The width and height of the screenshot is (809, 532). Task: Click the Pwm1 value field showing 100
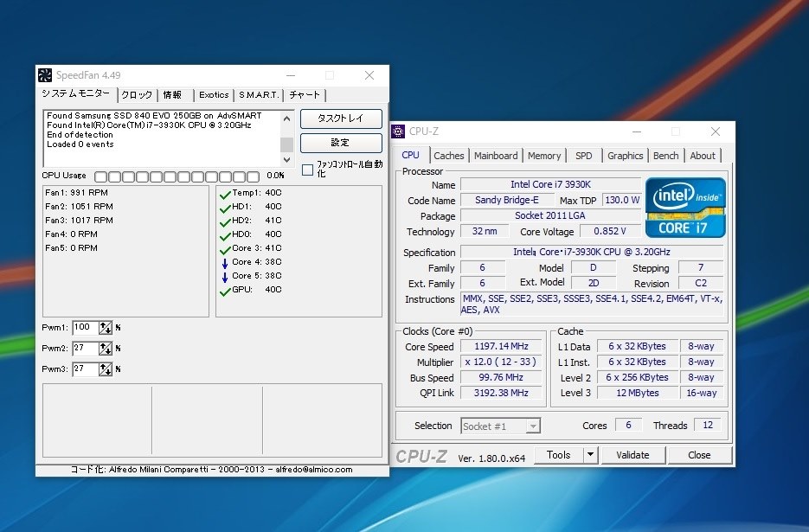(85, 328)
